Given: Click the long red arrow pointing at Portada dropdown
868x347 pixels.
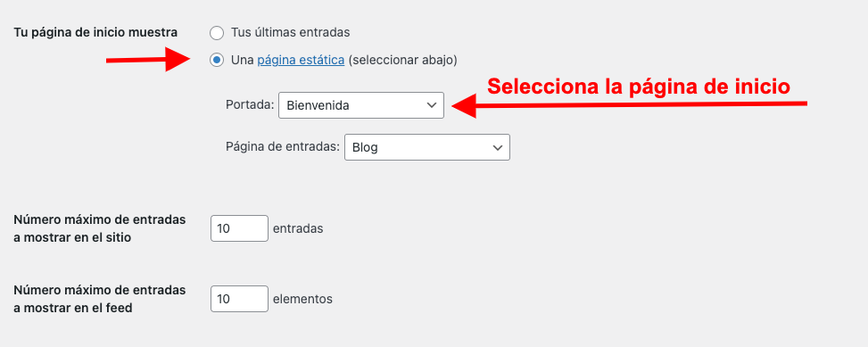Looking at the screenshot, I should pyautogui.click(x=630, y=104).
